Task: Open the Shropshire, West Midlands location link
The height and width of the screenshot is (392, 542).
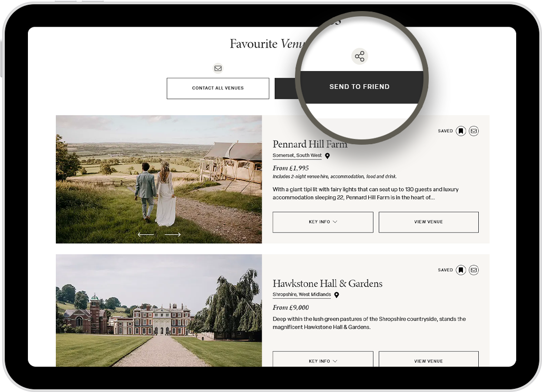Action: click(301, 295)
